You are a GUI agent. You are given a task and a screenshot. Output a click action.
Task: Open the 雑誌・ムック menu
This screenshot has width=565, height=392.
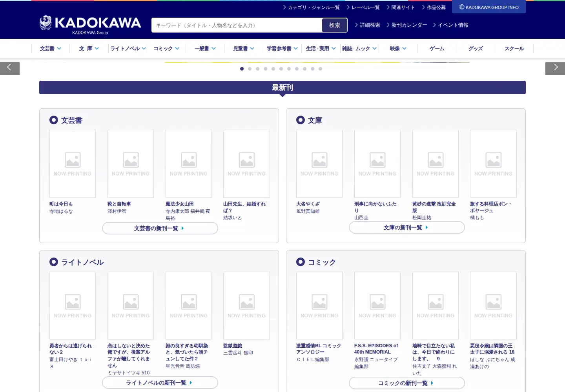[359, 49]
